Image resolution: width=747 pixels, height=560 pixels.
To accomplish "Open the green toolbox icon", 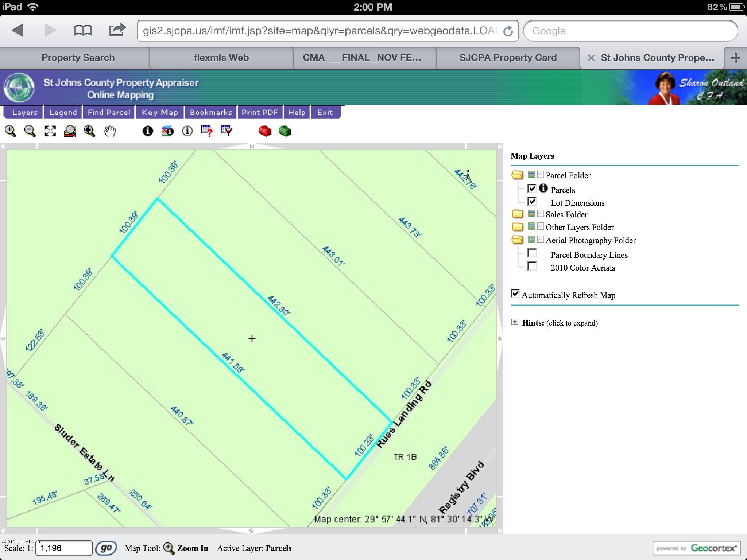I will (285, 131).
